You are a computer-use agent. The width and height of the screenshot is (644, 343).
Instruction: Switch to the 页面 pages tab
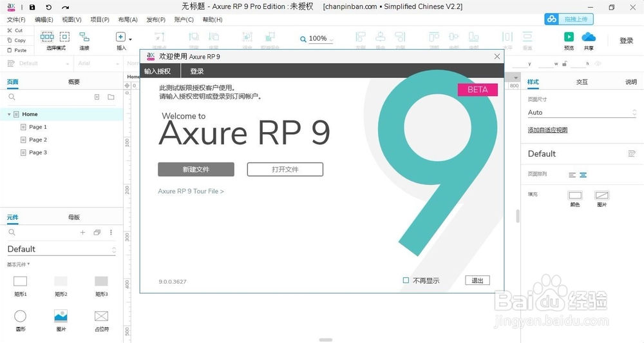[x=13, y=82]
